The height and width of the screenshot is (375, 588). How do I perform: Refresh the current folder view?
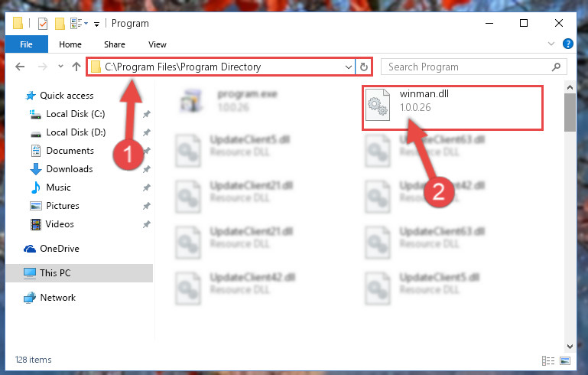363,67
